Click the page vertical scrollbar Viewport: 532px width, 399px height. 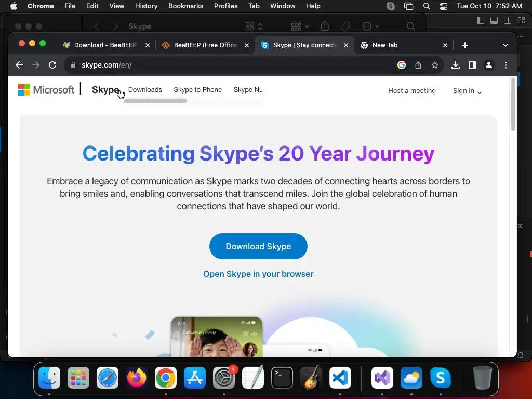(513, 104)
